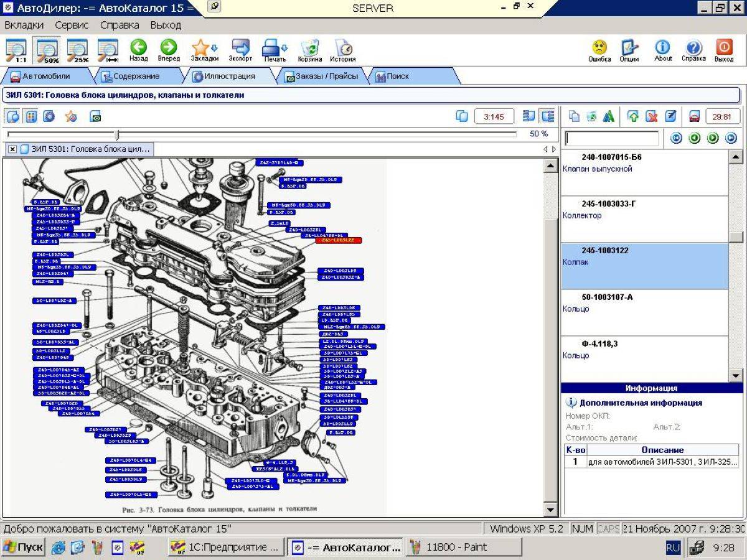Toggle the first list layout icon

pyautogui.click(x=530, y=116)
